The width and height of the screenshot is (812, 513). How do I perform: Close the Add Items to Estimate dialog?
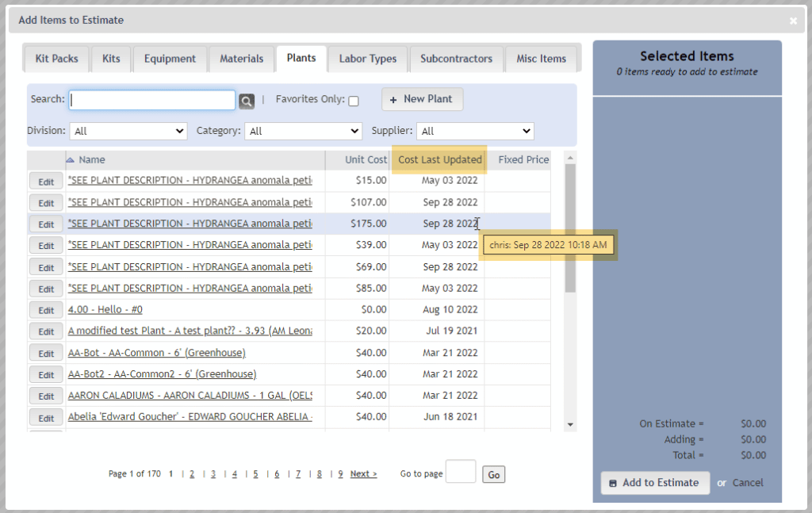pos(793,21)
